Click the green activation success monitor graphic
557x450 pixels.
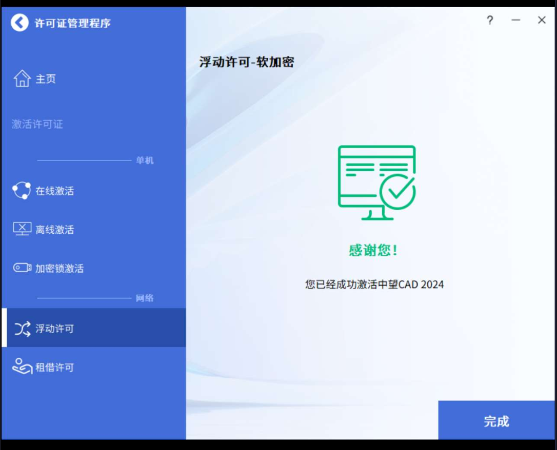377,183
